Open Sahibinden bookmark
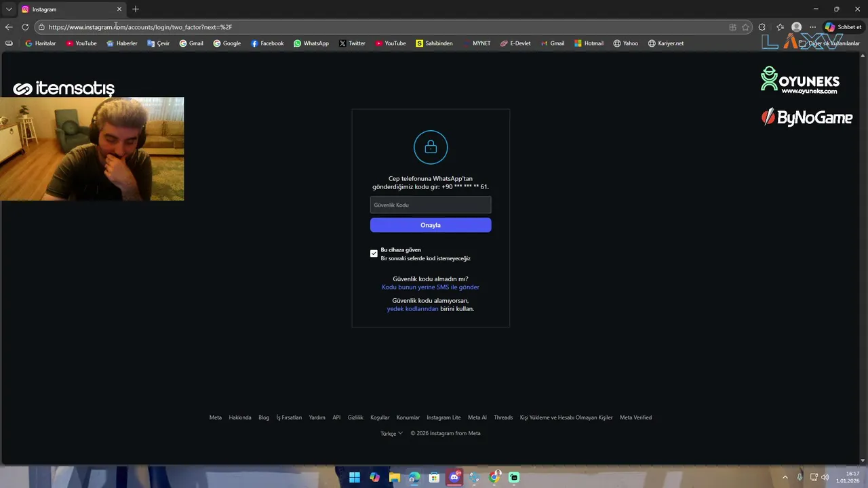Image resolution: width=868 pixels, height=488 pixels. point(434,43)
